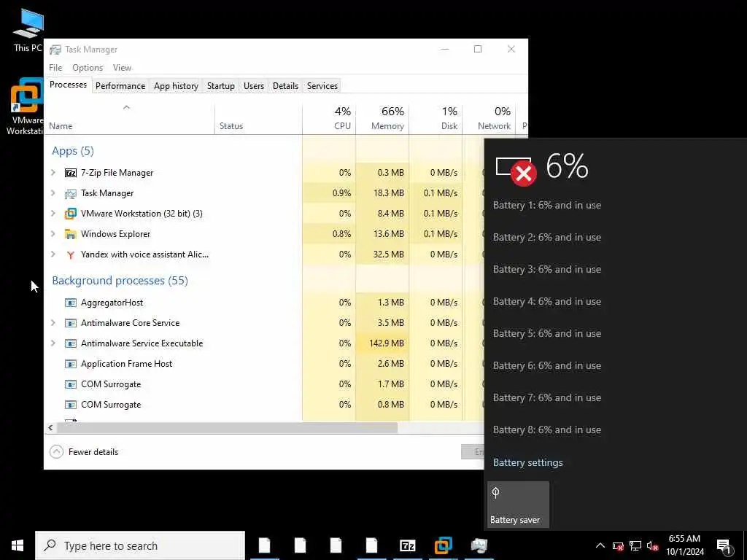Click the VMware Workstation process icon

[x=71, y=214]
